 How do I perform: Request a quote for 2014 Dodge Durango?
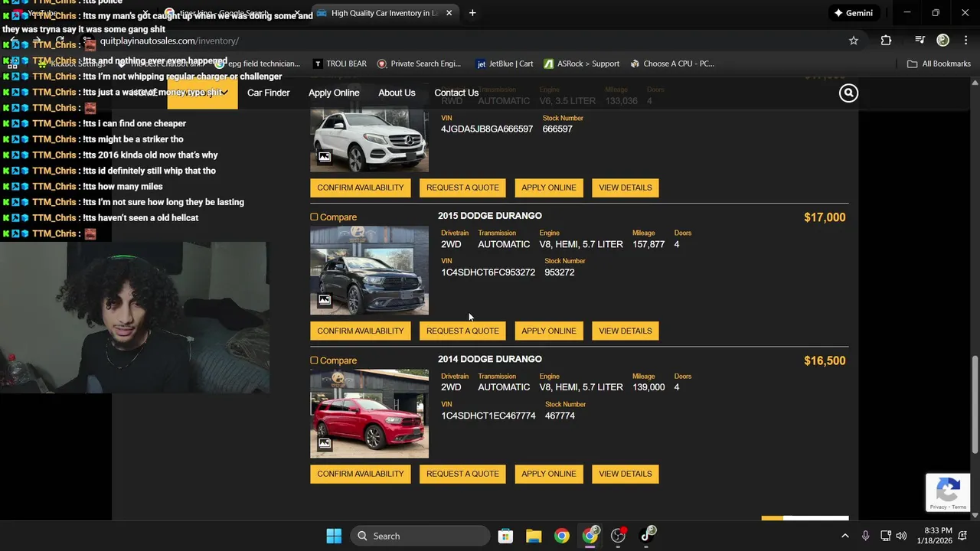[462, 474]
